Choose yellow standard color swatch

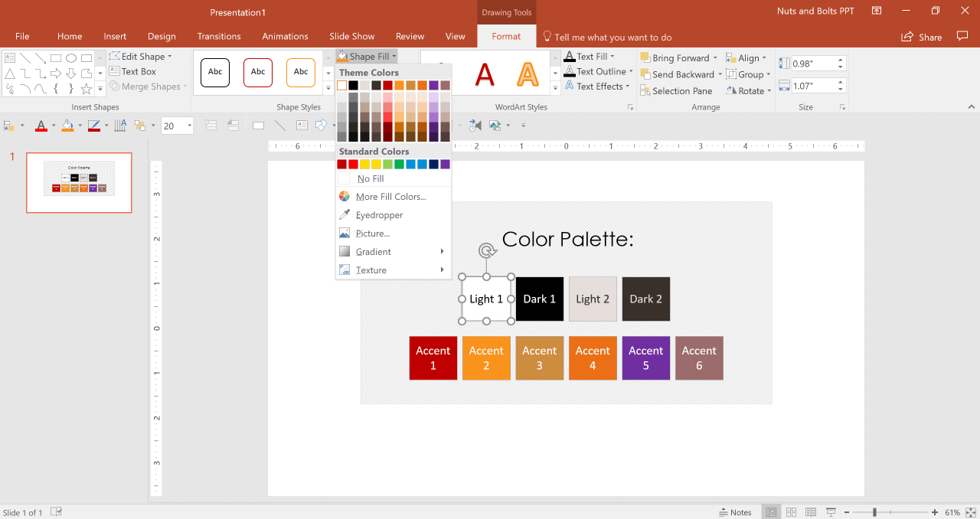tap(376, 164)
